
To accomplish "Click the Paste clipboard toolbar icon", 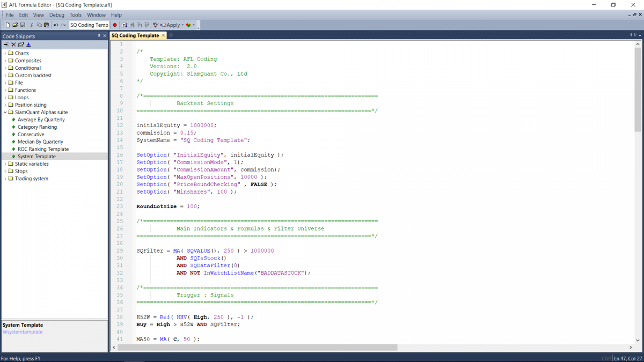I will point(47,25).
